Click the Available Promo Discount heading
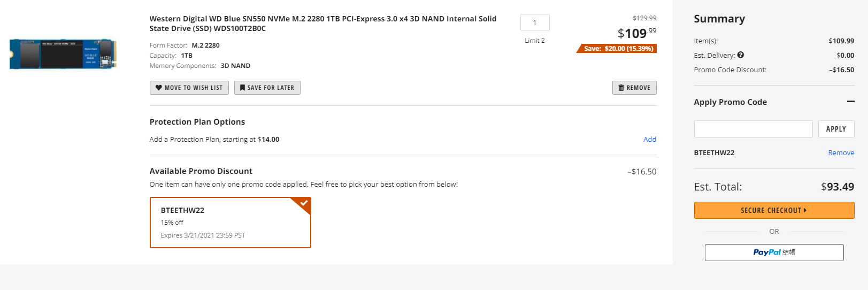The width and height of the screenshot is (868, 290). 201,171
